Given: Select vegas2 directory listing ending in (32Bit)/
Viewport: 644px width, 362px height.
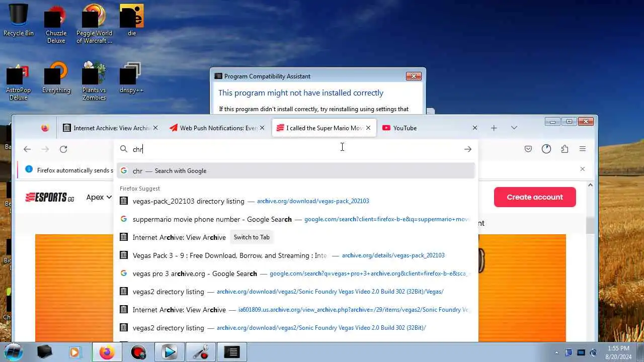Looking at the screenshot, I should tap(296, 328).
